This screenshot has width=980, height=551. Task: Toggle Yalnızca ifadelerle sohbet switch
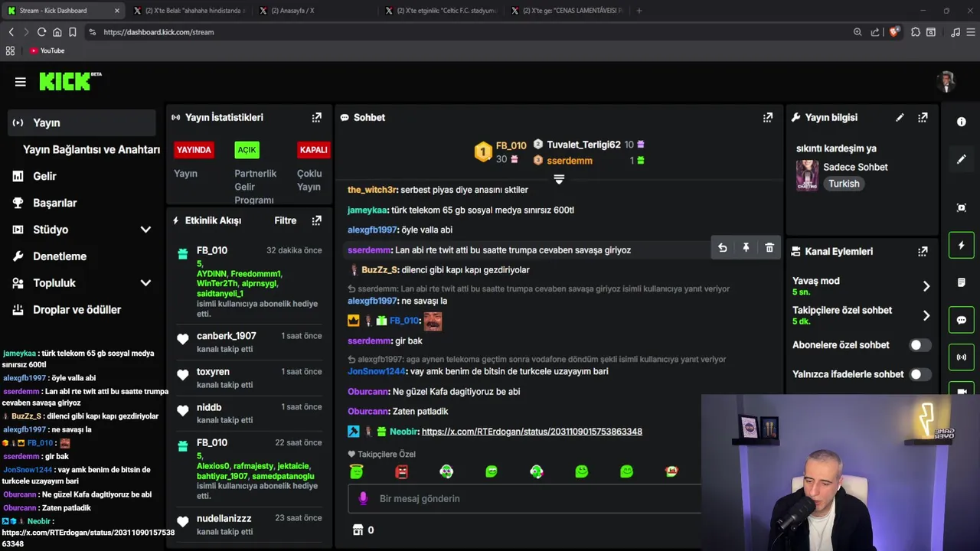click(920, 374)
